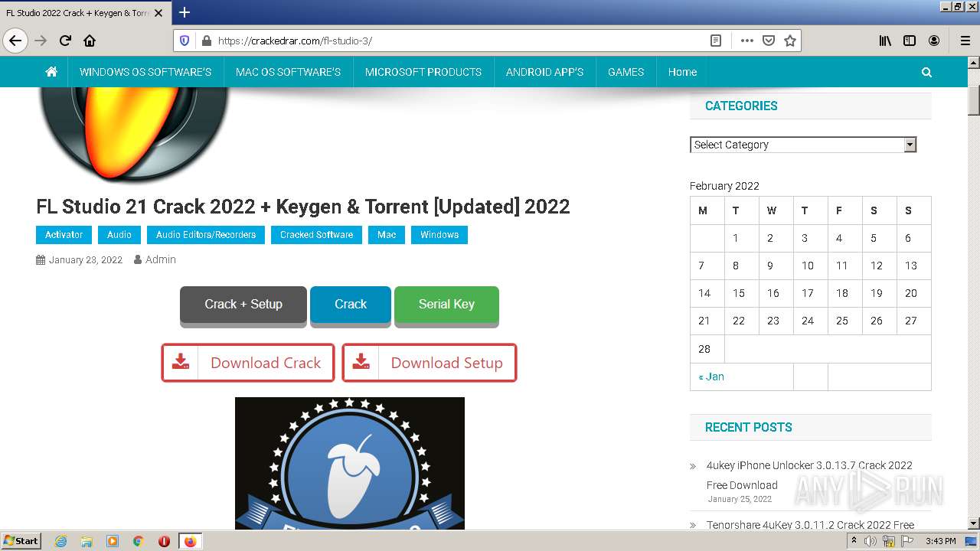Viewport: 980px width, 551px height.
Task: Click the Audio tag
Action: pos(119,235)
